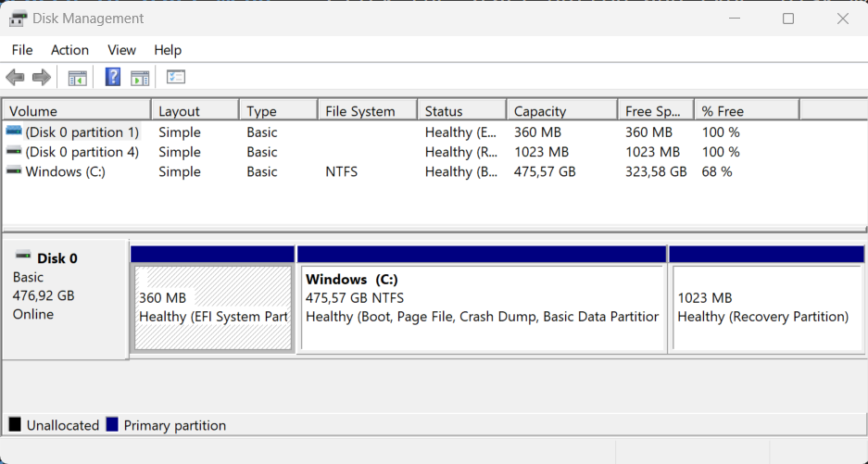Select the Windows (C:) volume name
This screenshot has width=868, height=464.
(x=66, y=171)
